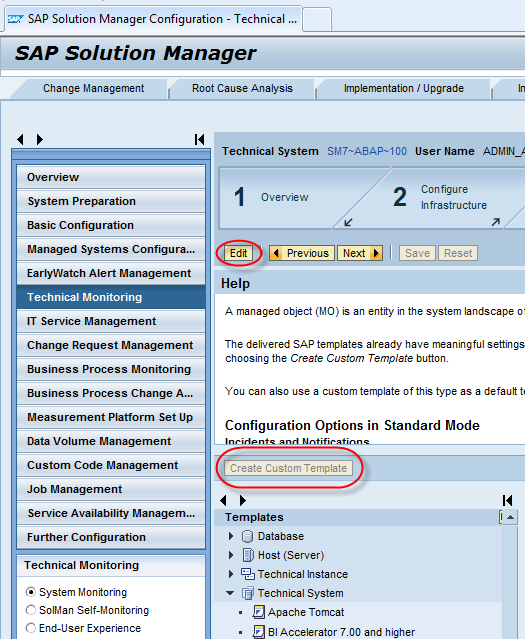Open IT Service Management item

coord(111,321)
